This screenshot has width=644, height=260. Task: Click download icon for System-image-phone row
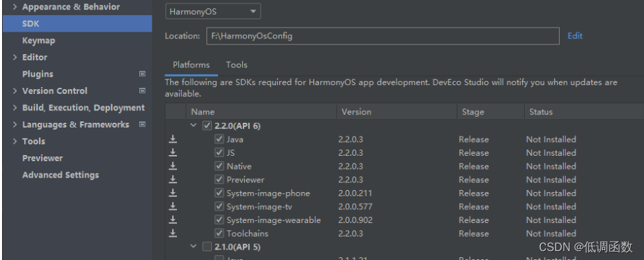point(173,193)
